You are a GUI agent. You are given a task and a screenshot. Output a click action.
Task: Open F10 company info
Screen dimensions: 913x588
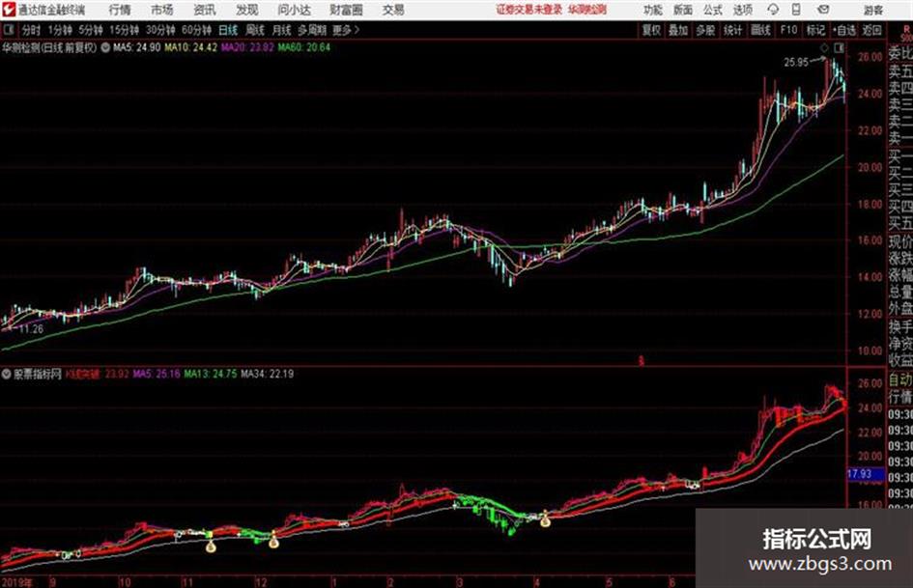788,30
